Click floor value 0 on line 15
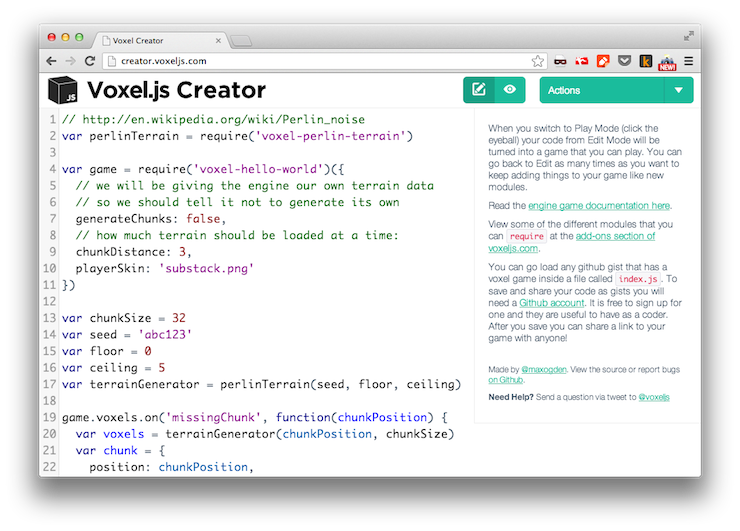 pos(148,351)
